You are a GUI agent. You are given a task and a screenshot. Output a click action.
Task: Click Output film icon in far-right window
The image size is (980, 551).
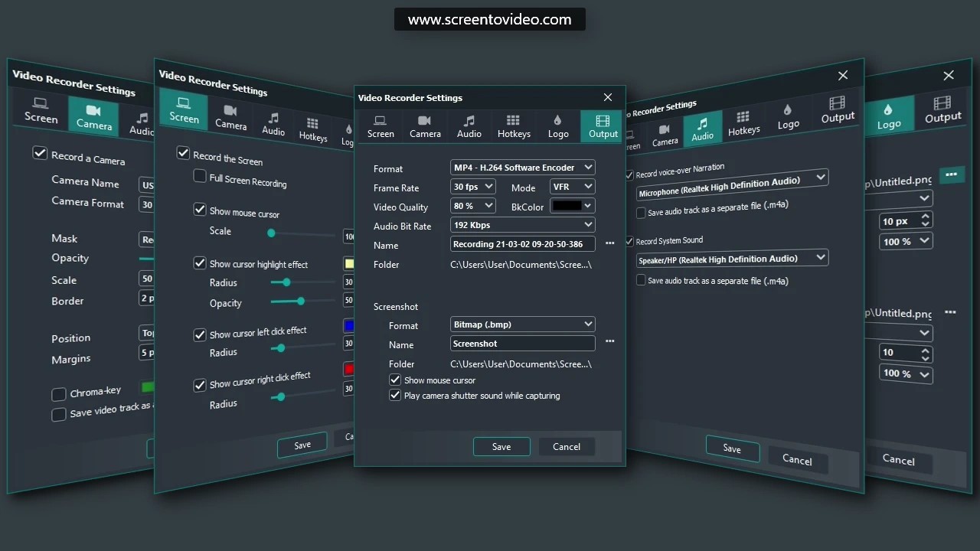point(942,103)
